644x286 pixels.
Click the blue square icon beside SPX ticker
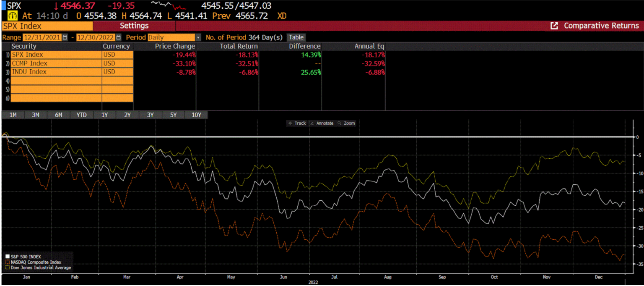4,6
